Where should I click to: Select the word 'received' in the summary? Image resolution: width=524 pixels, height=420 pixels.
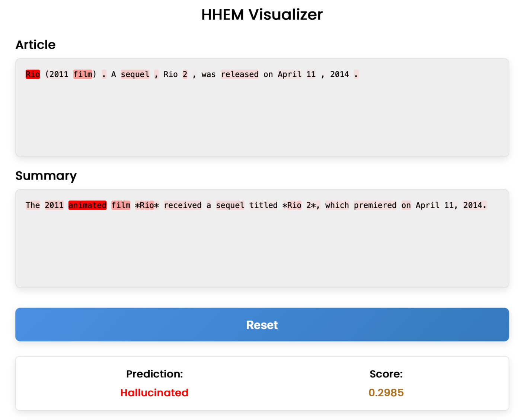[183, 205]
